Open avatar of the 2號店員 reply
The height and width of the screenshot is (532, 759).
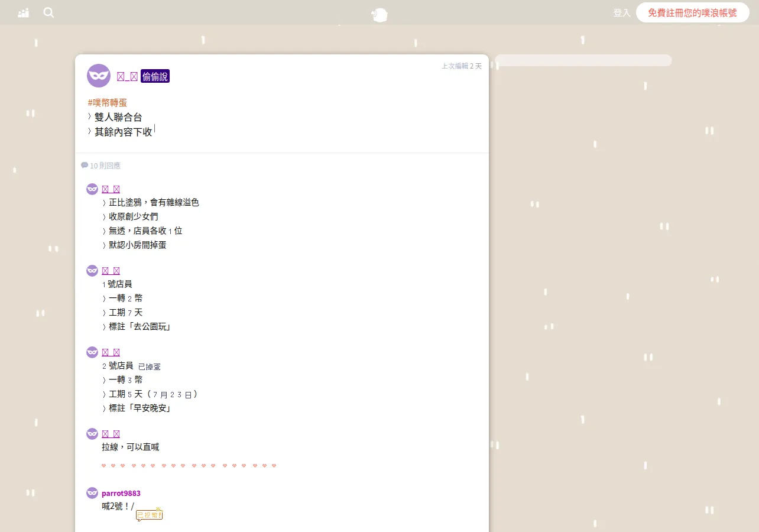click(x=92, y=352)
